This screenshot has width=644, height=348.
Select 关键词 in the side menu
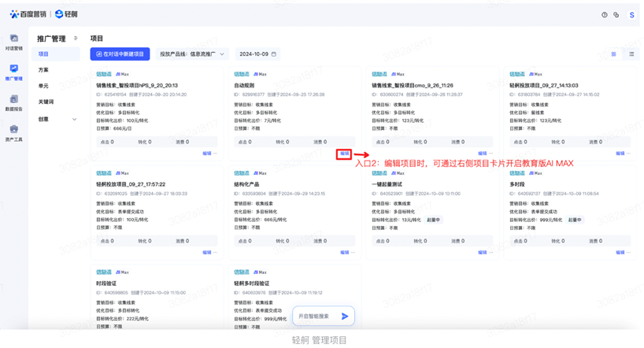click(46, 102)
